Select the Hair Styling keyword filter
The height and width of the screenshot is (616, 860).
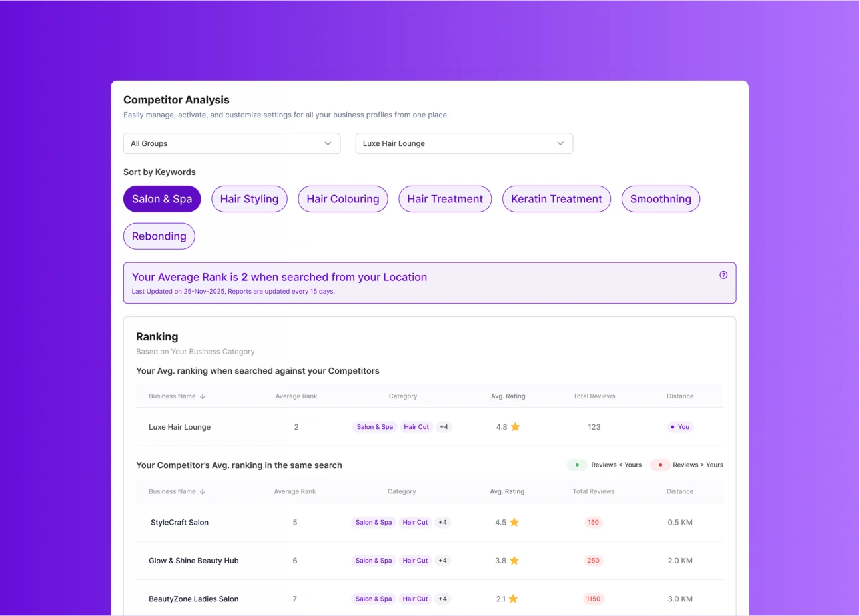(x=249, y=199)
